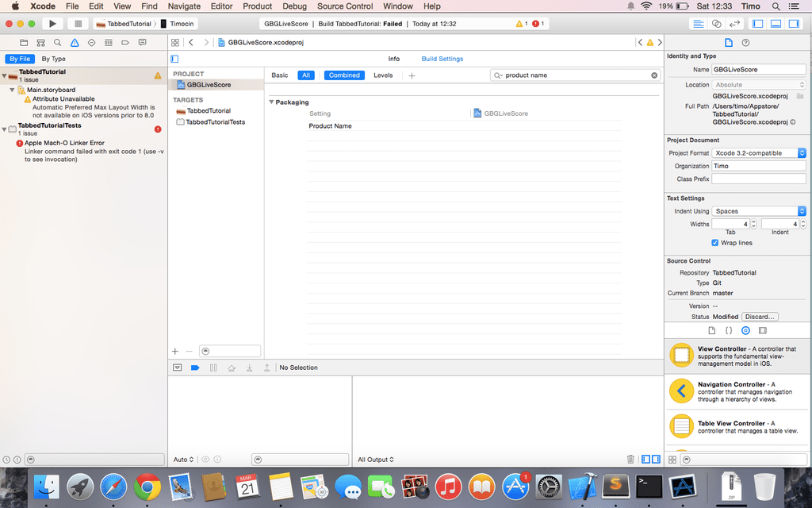Uncheck the Wrap lines checkbox
Image resolution: width=812 pixels, height=508 pixels.
pos(714,243)
